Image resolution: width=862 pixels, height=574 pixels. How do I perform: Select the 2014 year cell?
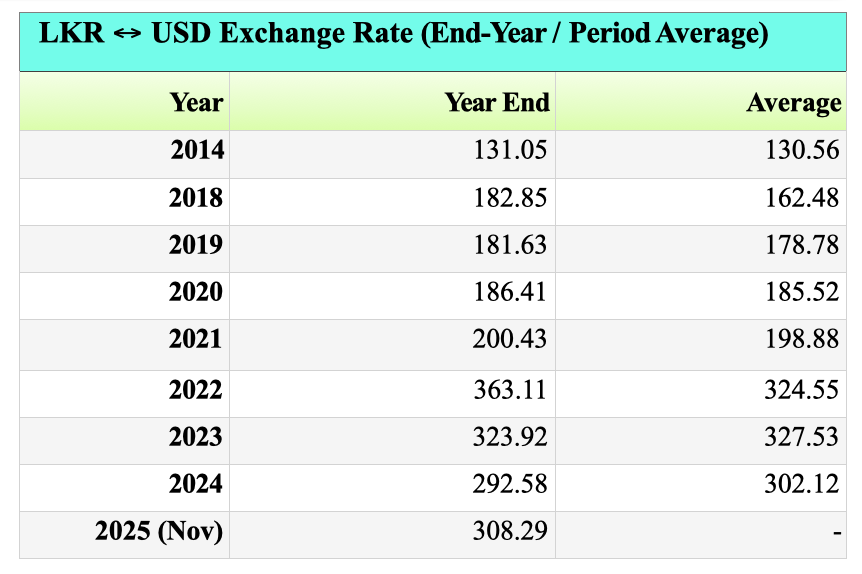pos(197,151)
